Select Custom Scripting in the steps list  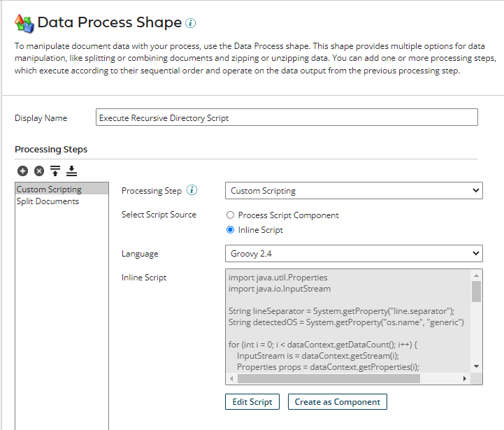[62, 189]
